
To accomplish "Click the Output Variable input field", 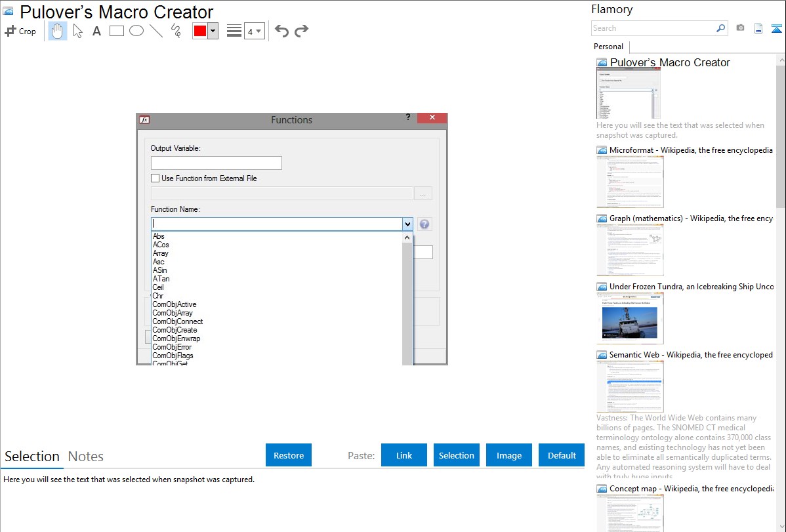I will (216, 163).
